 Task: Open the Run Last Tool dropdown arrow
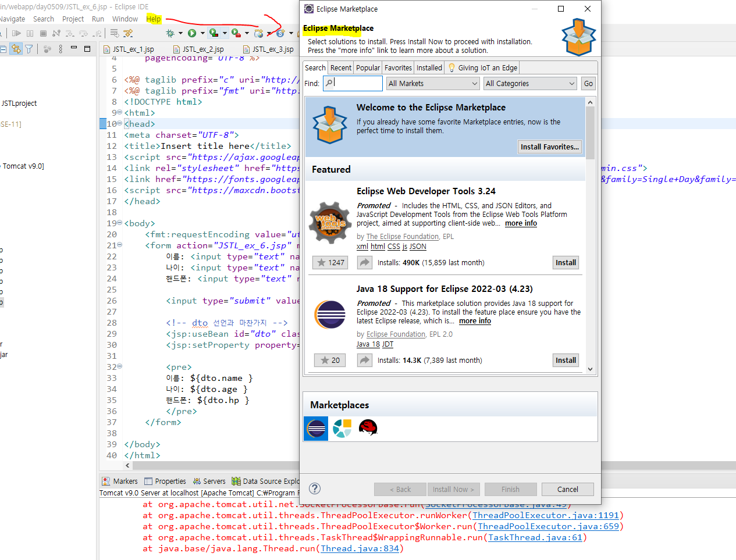(247, 33)
